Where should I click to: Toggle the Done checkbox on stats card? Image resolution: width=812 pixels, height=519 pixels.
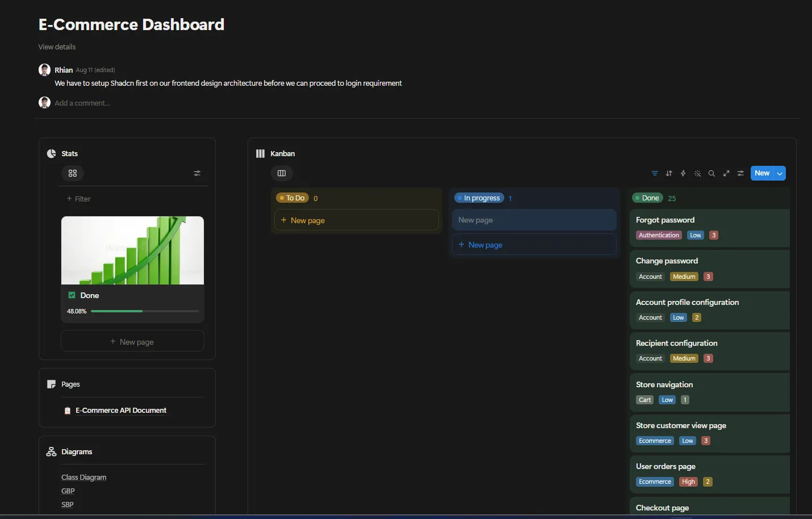tap(72, 295)
